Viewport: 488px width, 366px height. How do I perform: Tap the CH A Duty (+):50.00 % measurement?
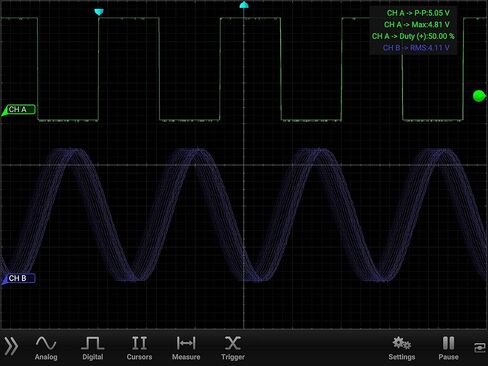413,36
